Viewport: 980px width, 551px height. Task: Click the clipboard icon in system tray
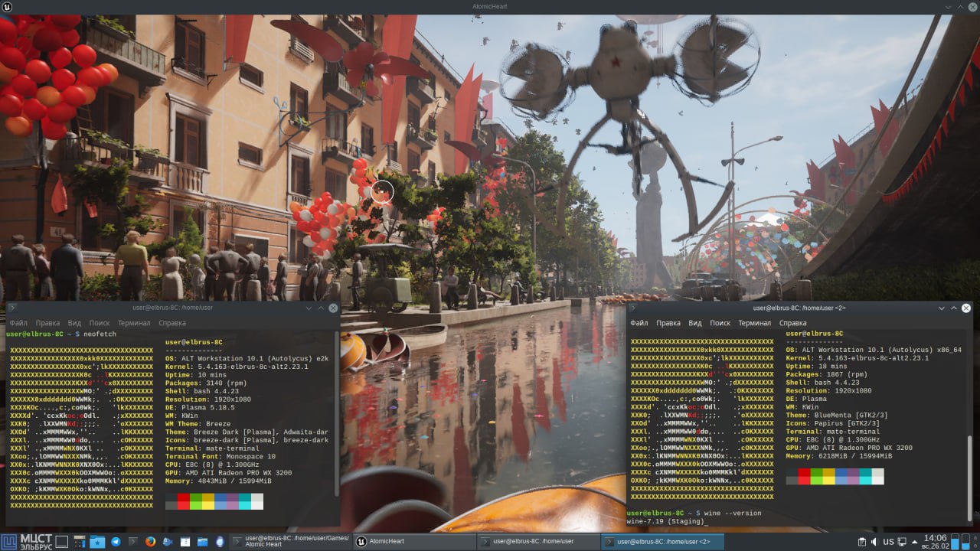tap(861, 542)
